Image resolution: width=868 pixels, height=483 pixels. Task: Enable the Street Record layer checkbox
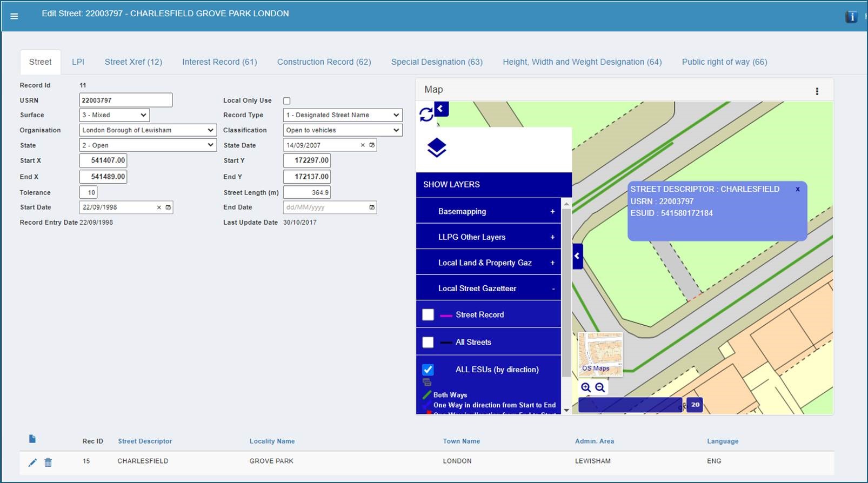(428, 314)
